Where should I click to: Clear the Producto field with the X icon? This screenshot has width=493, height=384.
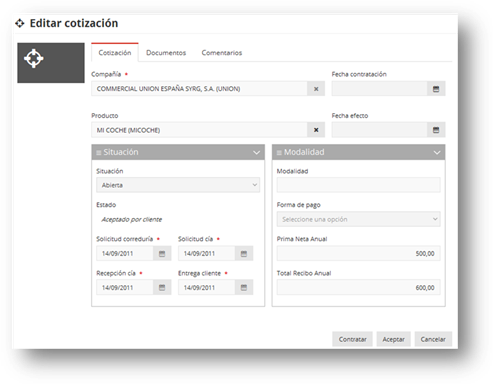(316, 130)
